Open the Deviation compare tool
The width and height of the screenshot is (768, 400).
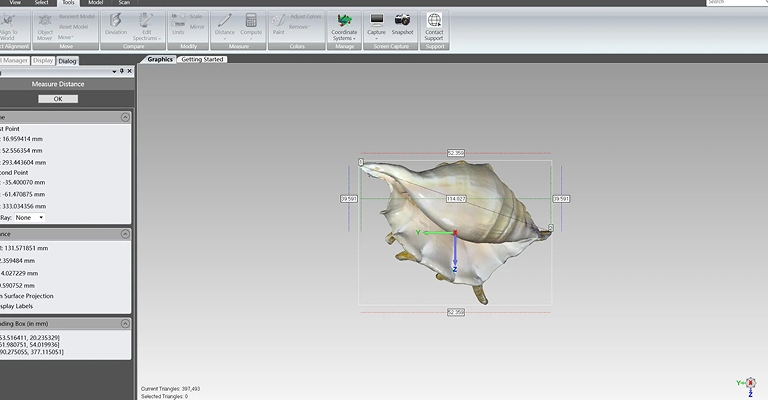[x=116, y=24]
